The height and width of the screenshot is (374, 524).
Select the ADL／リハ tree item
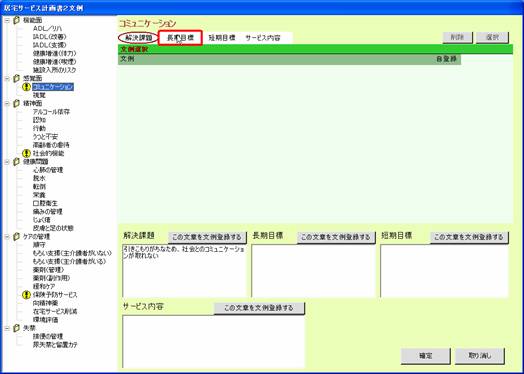click(x=47, y=29)
